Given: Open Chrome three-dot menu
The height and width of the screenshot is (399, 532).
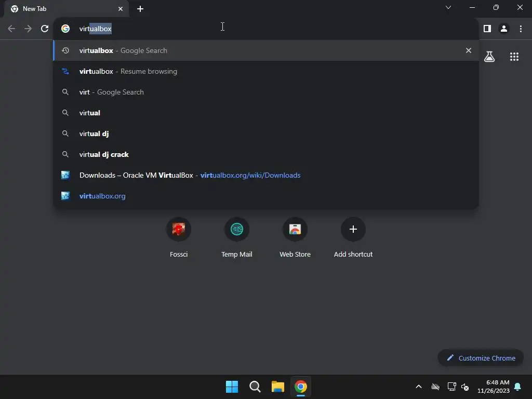Looking at the screenshot, I should click(x=521, y=29).
